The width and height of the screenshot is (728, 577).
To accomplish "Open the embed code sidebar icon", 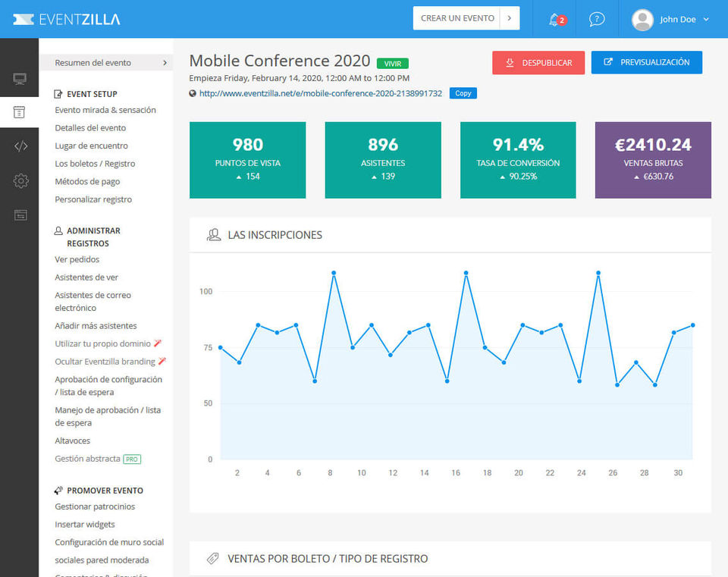I will click(20, 146).
